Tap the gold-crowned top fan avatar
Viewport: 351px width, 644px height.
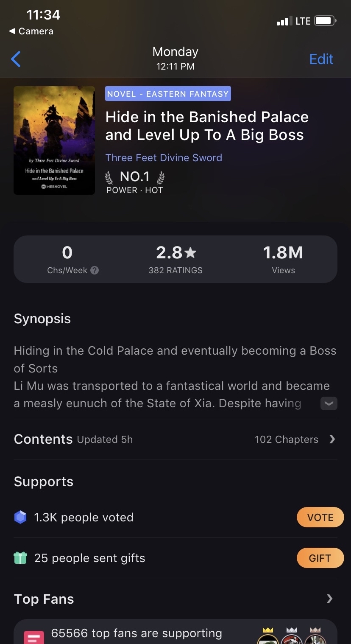[268, 638]
